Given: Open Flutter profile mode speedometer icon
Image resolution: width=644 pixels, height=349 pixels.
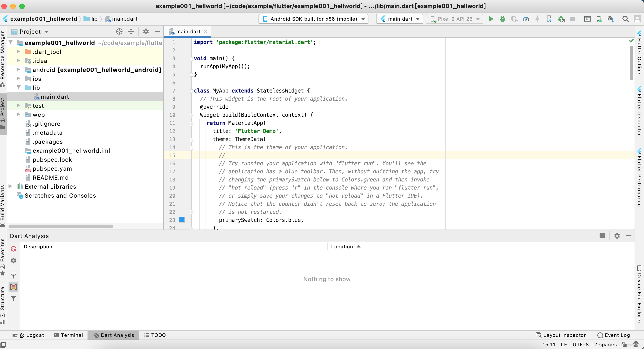Looking at the screenshot, I should pos(526,19).
